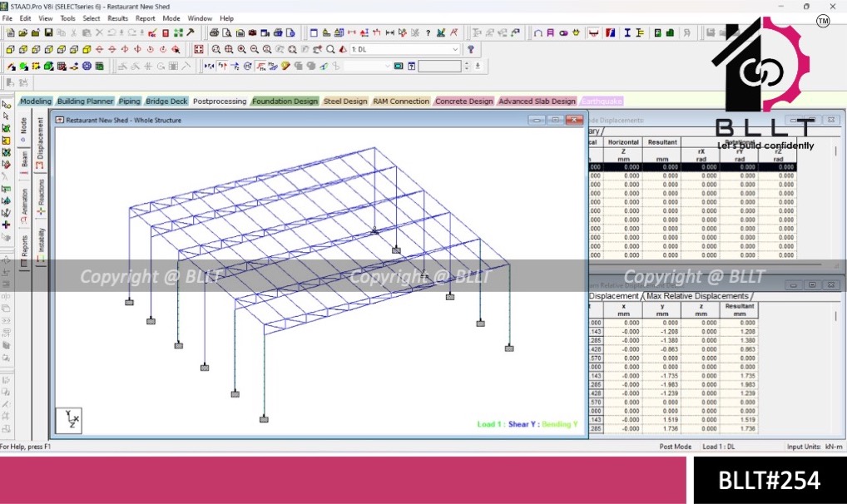The image size is (847, 504).
Task: Click the -1.735 cell in the y column
Action: click(x=662, y=375)
